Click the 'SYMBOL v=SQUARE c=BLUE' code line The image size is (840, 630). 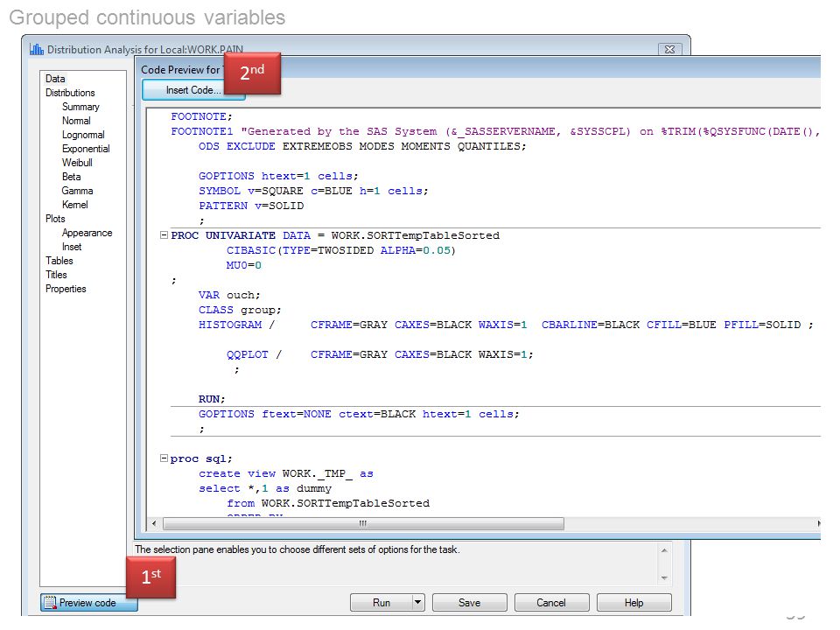313,191
